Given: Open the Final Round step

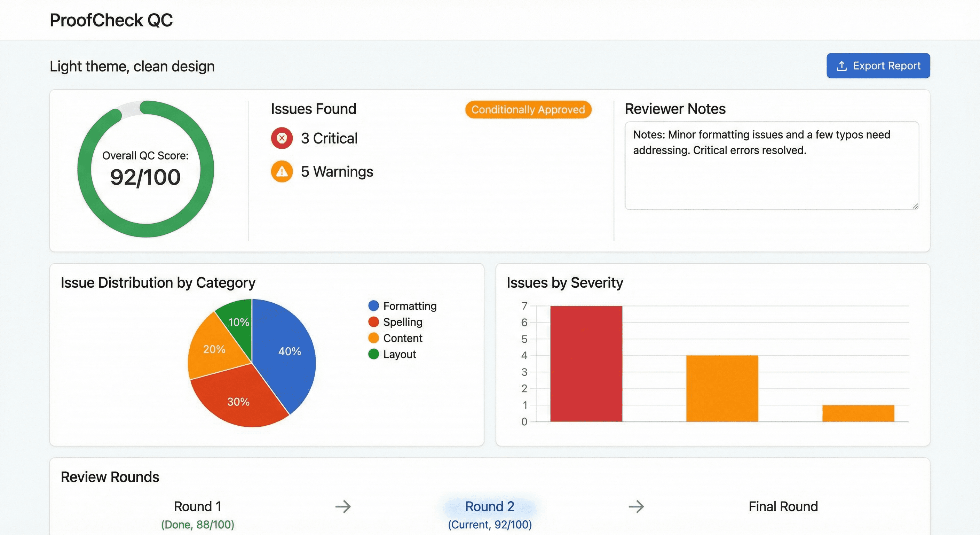Looking at the screenshot, I should 783,507.
